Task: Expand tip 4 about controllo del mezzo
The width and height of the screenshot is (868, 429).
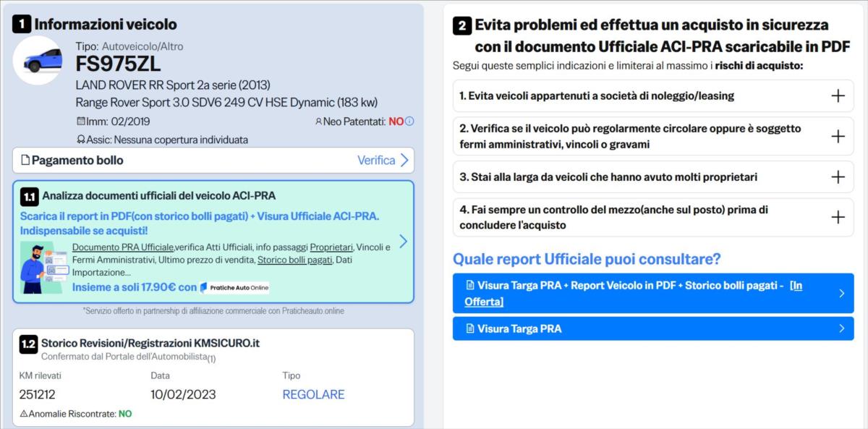Action: click(838, 217)
